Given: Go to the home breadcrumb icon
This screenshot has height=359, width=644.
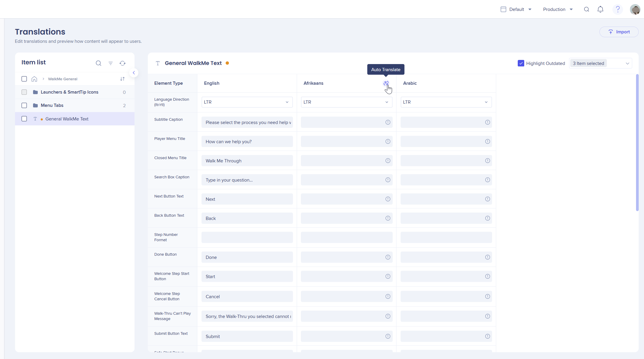Looking at the screenshot, I should pyautogui.click(x=34, y=79).
